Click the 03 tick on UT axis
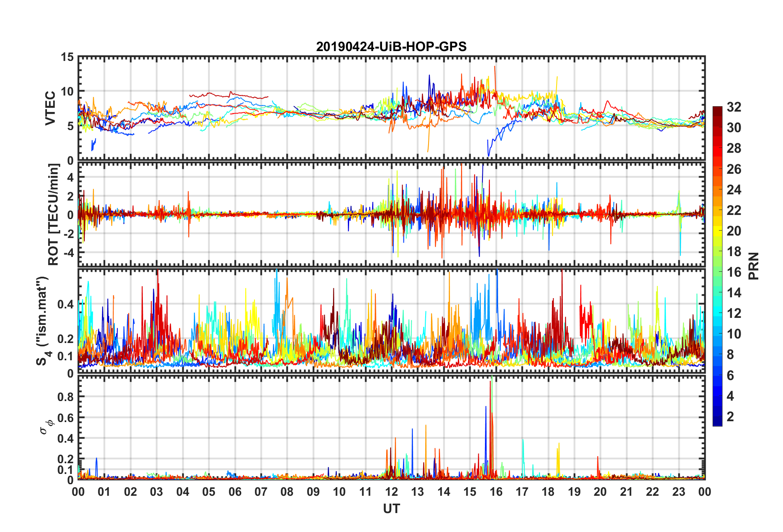The height and width of the screenshot is (532, 783). [x=156, y=492]
